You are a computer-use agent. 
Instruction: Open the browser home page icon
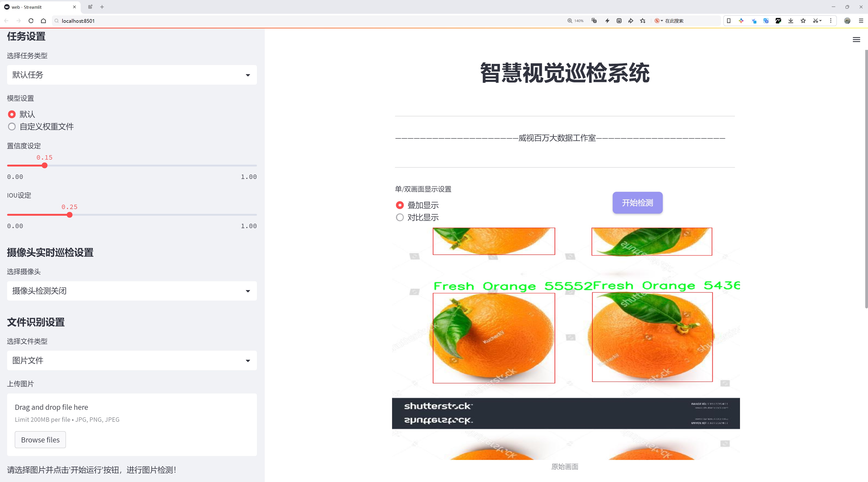43,20
